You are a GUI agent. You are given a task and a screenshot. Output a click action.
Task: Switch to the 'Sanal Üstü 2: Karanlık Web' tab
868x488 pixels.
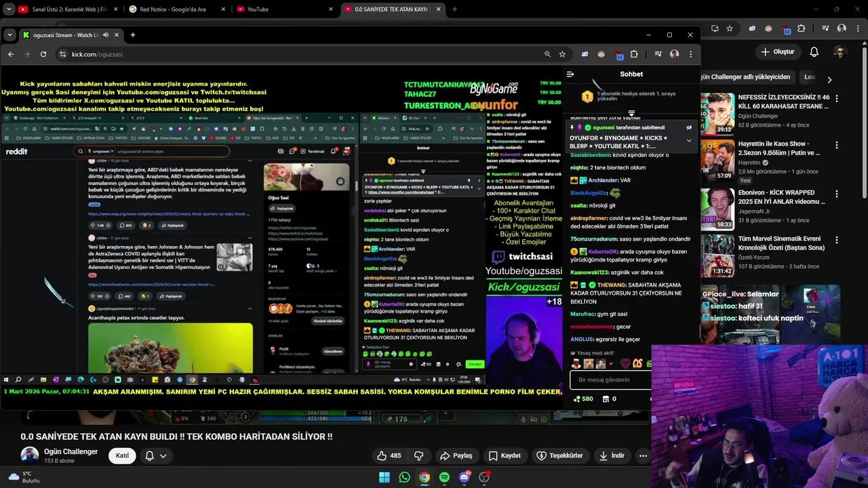click(x=68, y=9)
